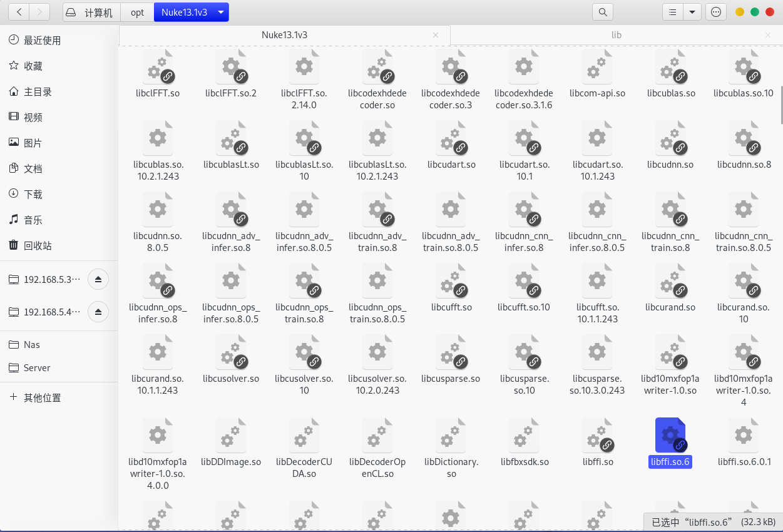Screen dimensions: 783x532
Task: Go forward with the right arrow button
Action: pyautogui.click(x=40, y=12)
